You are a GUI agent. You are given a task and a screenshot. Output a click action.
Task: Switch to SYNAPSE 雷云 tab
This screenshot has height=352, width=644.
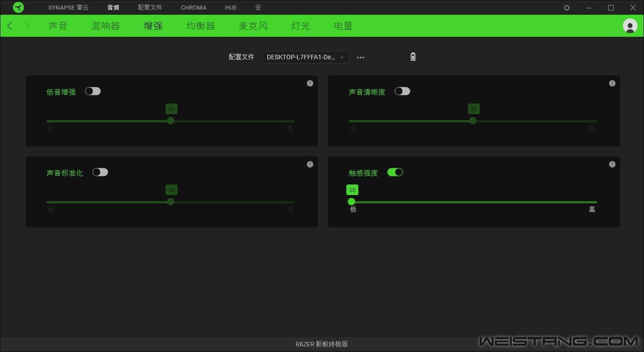[x=69, y=8]
